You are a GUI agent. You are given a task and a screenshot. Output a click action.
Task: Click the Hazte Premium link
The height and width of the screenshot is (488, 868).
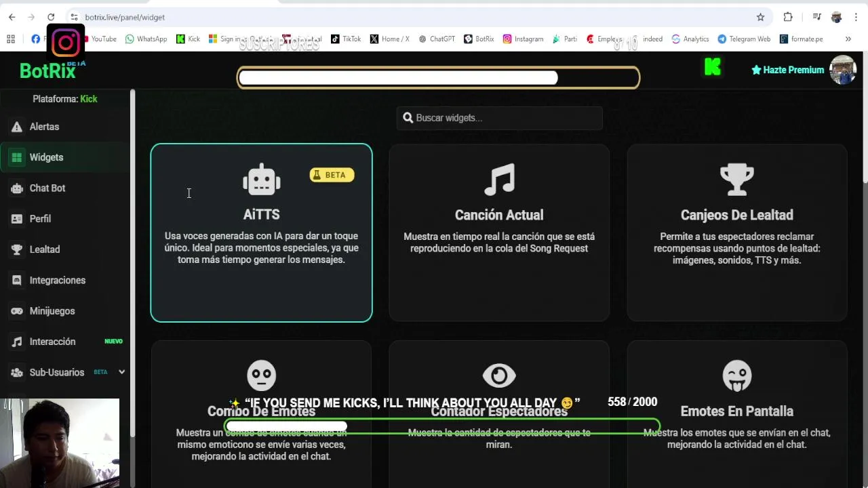pyautogui.click(x=787, y=70)
